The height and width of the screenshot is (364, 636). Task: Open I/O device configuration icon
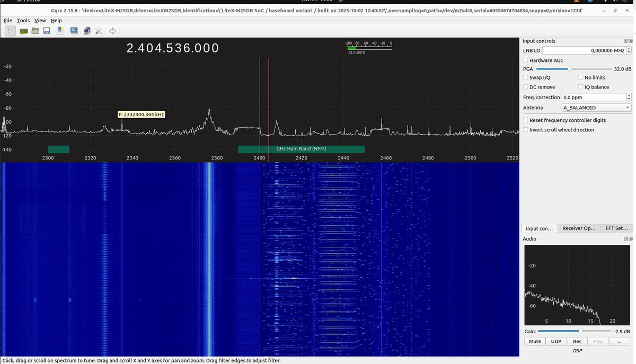24,31
